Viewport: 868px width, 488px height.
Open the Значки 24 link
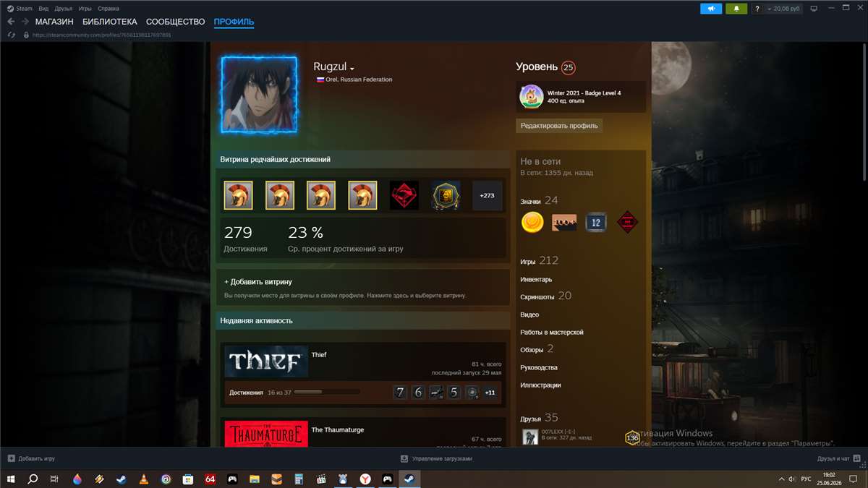click(x=539, y=200)
